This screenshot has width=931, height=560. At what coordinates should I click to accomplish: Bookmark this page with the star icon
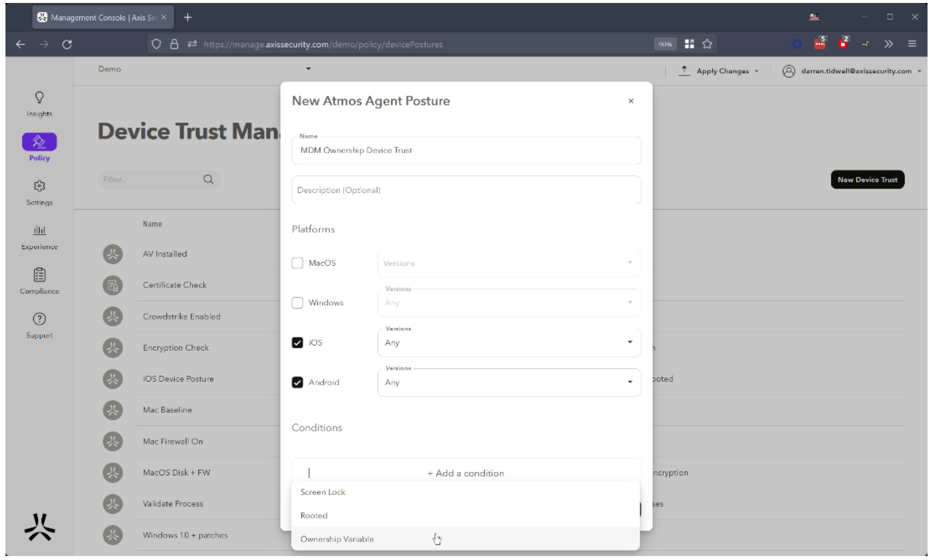tap(707, 44)
